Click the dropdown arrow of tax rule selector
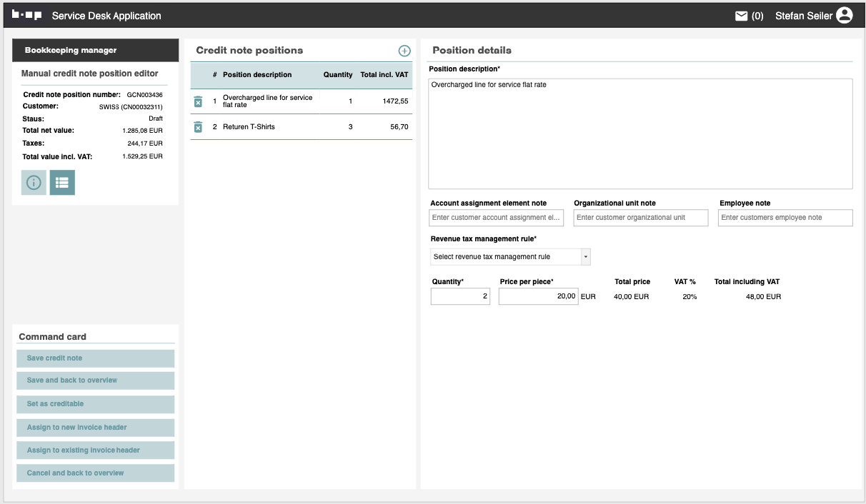The image size is (866, 504). click(585, 257)
